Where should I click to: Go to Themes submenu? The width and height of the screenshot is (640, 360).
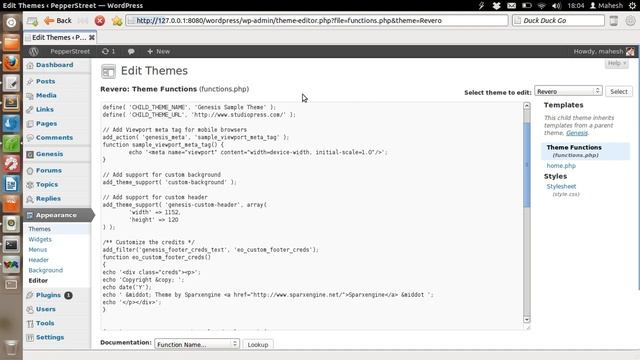[x=40, y=229]
